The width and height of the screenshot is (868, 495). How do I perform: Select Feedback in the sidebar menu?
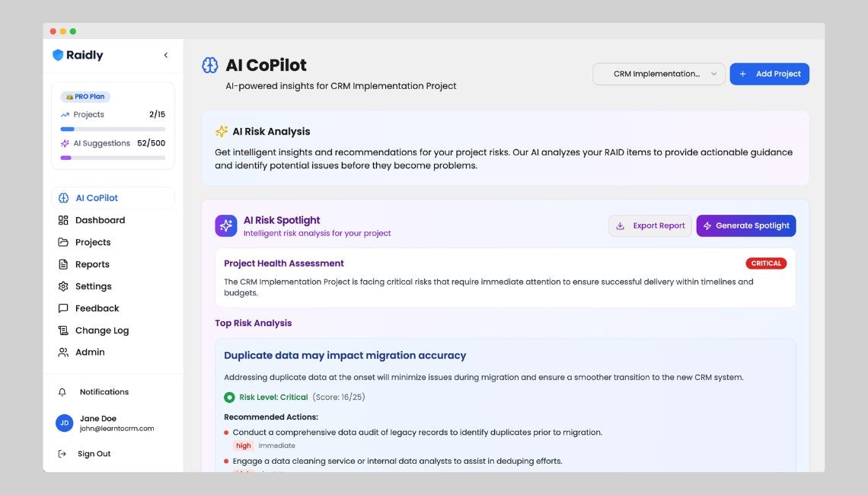click(x=97, y=308)
